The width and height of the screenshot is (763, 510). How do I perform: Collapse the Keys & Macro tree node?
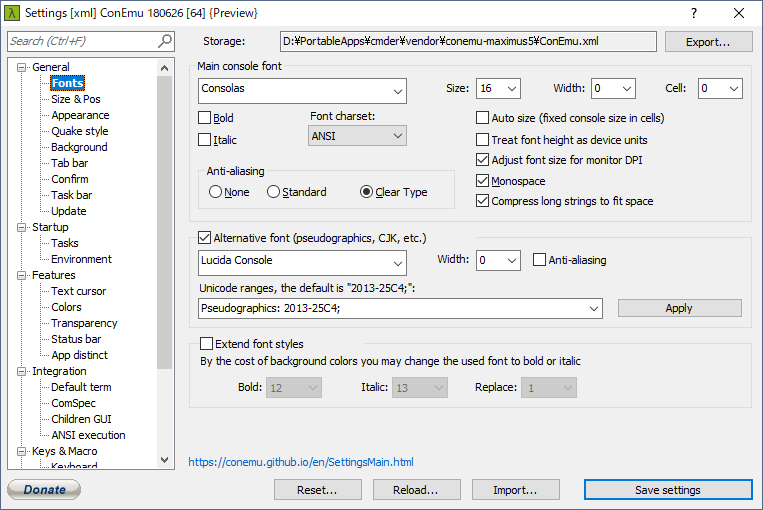click(21, 452)
